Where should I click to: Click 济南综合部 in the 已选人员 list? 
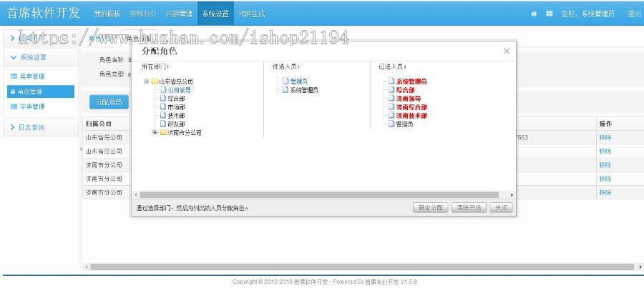point(411,106)
